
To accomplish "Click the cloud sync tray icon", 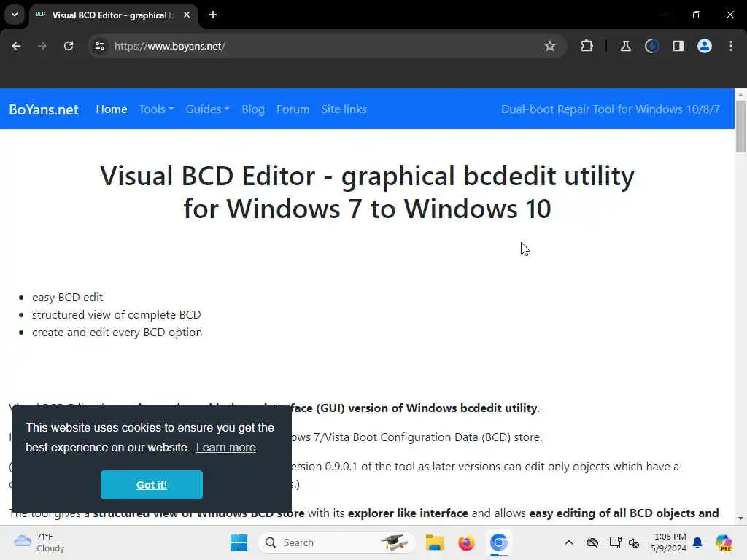I will [592, 542].
